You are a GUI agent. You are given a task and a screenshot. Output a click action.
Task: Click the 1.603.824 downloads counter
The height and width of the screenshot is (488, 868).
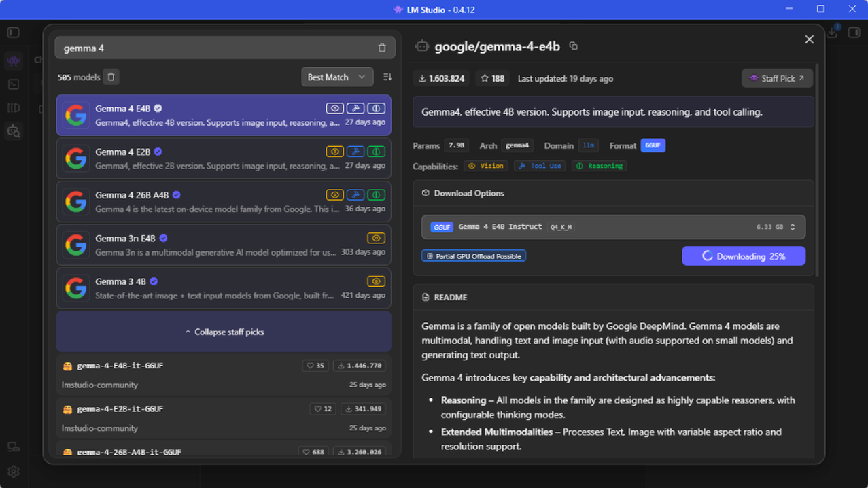[442, 78]
